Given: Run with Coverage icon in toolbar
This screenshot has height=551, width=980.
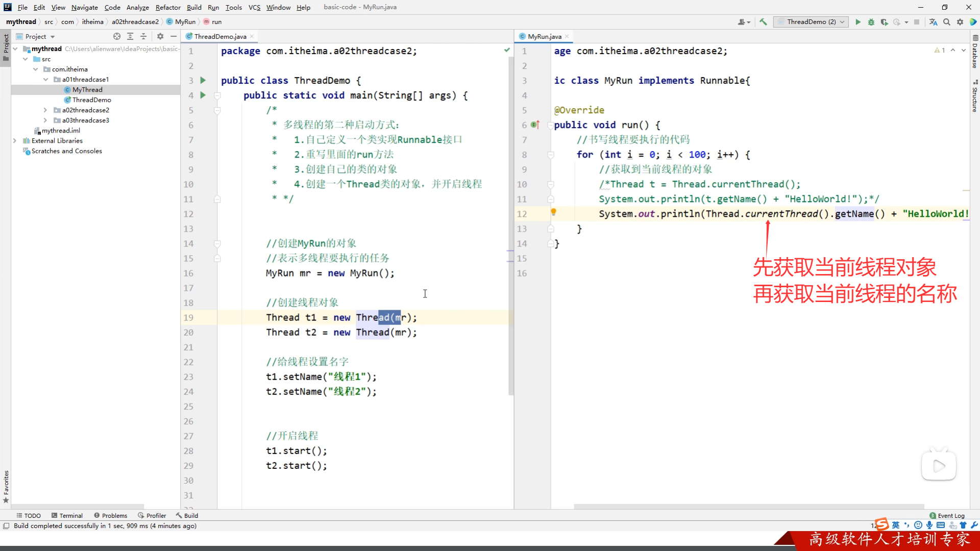Looking at the screenshot, I should (x=884, y=22).
